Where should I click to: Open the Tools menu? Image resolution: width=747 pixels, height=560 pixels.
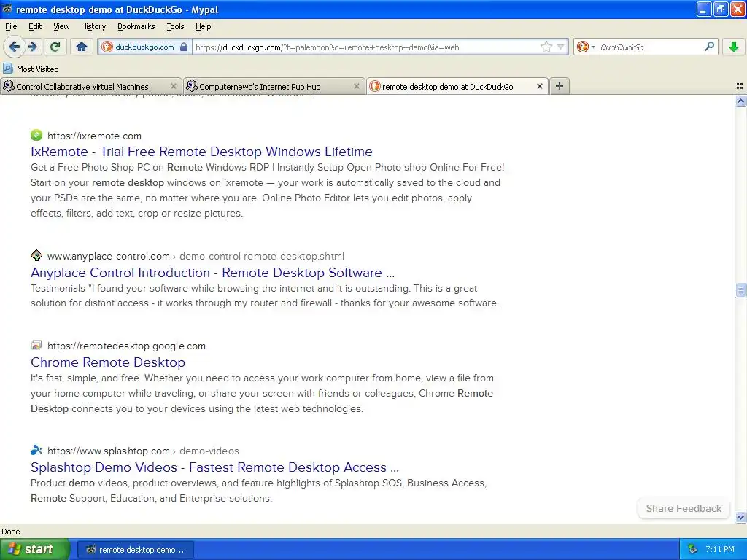tap(175, 26)
